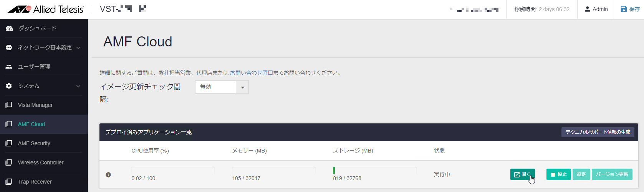
Task: Click the user management people icon
Action: [x=9, y=67]
